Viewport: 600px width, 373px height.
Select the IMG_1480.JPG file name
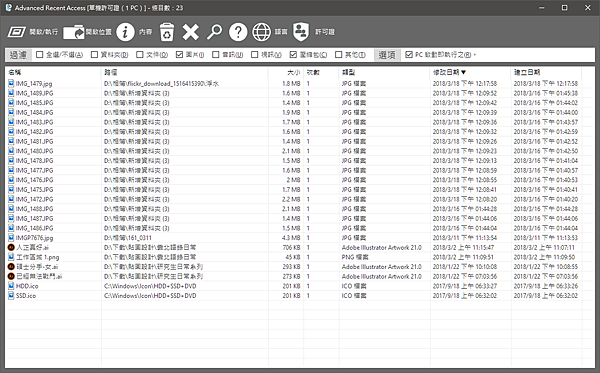coord(34,151)
